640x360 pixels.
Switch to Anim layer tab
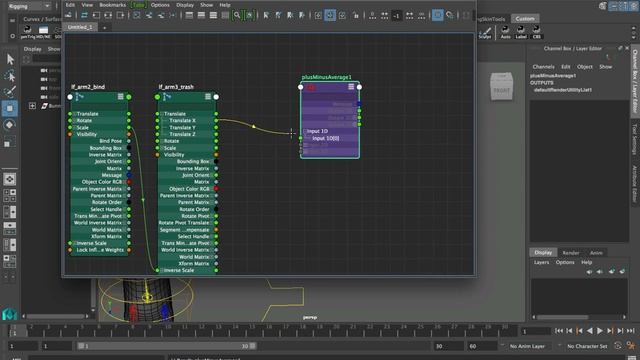coord(596,253)
